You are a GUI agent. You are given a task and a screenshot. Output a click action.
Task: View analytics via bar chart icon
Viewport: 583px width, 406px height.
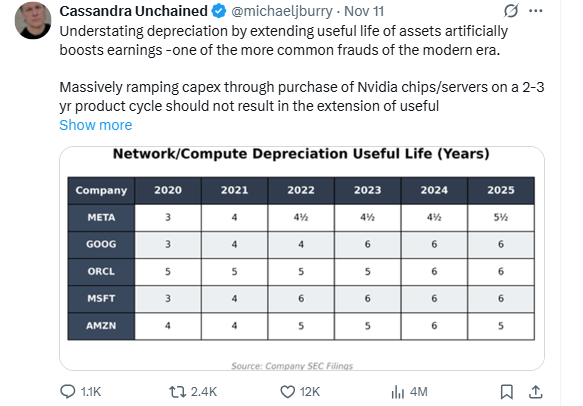[397, 392]
